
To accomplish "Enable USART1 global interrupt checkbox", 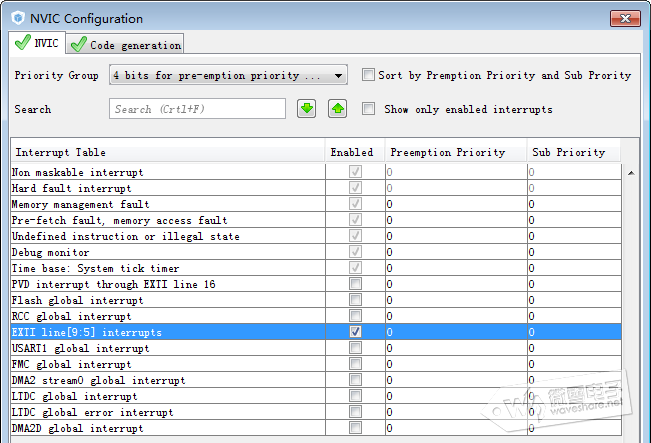I will point(355,348).
